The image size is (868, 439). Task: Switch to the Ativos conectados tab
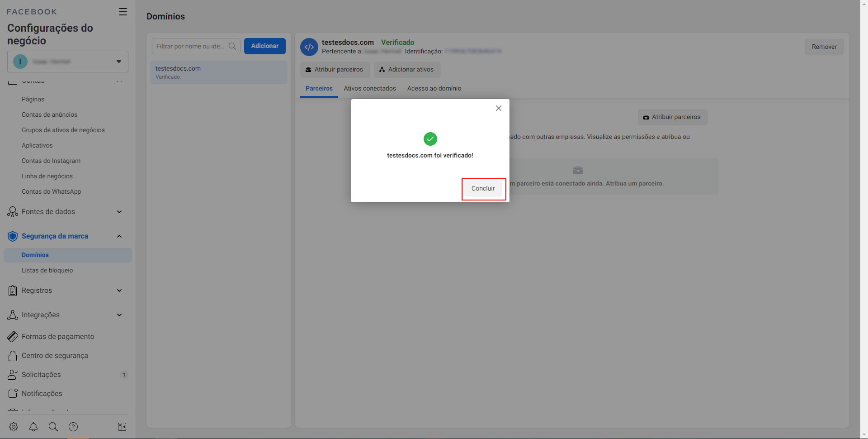pyautogui.click(x=369, y=89)
